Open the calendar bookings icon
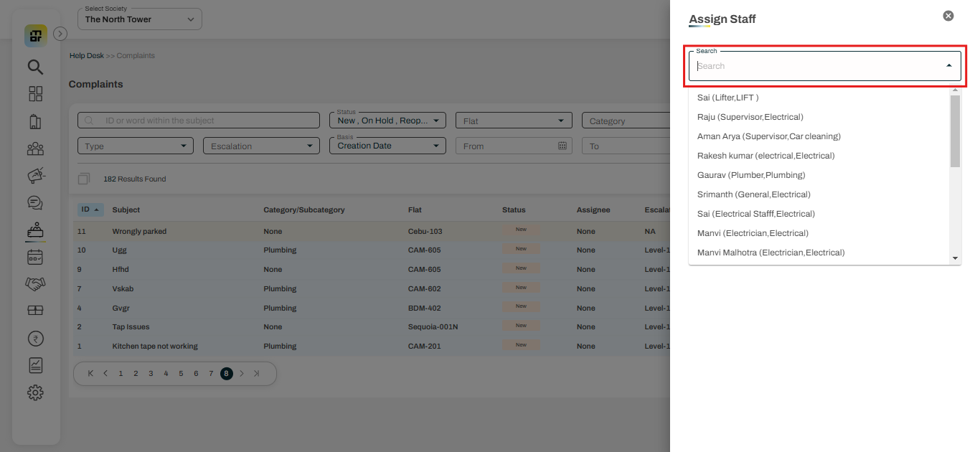Viewport: 980px width, 452px height. point(35,257)
